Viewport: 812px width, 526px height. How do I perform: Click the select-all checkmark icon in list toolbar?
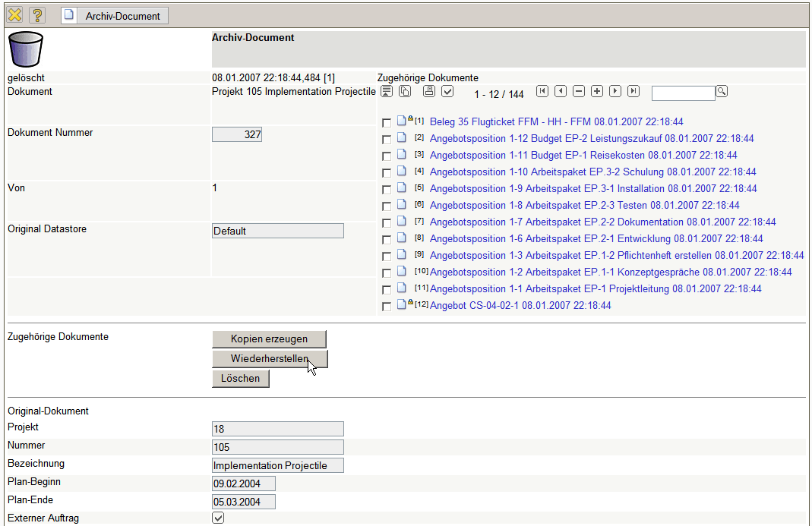[x=448, y=91]
